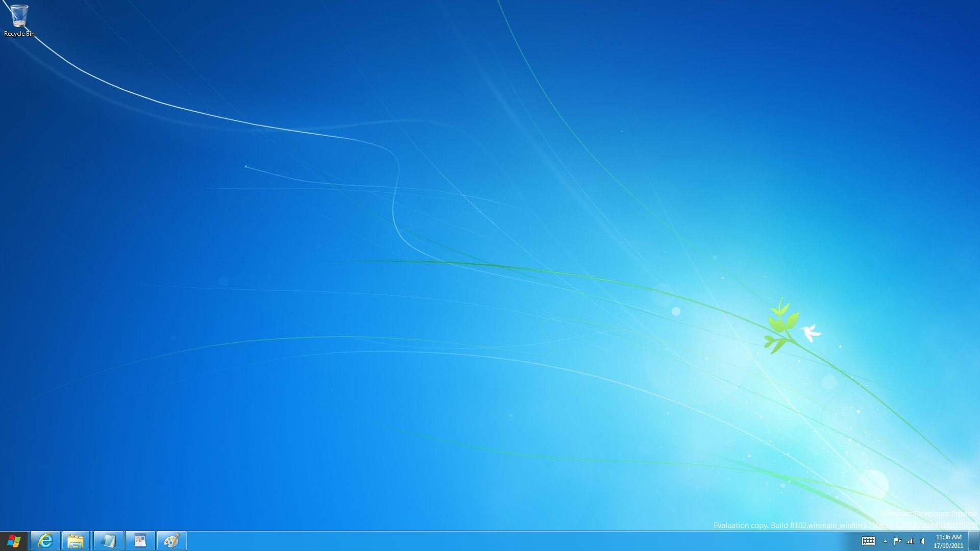Open the volume speaker tray icon
The height and width of the screenshot is (551, 980).
(x=922, y=541)
